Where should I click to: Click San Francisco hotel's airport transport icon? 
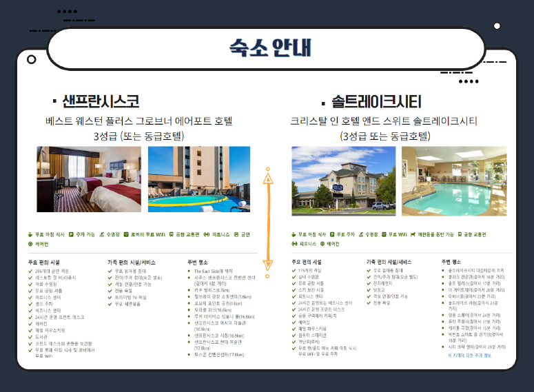(x=172, y=234)
